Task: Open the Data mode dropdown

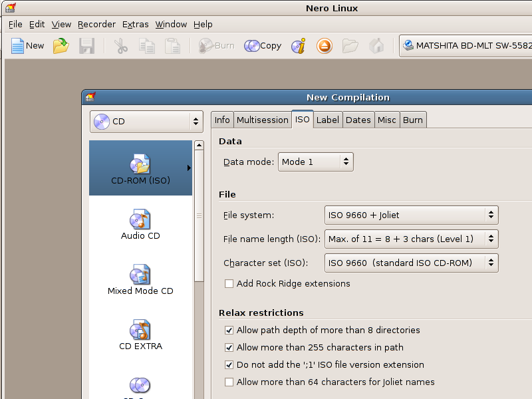Action: point(315,162)
